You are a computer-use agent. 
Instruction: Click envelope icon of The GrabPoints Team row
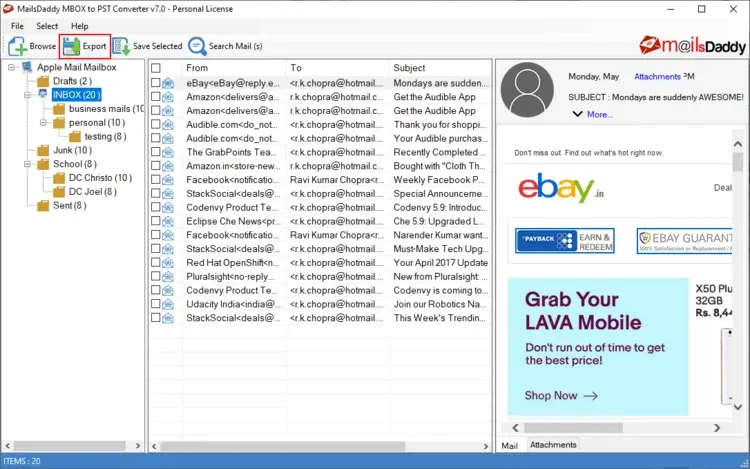coord(167,152)
